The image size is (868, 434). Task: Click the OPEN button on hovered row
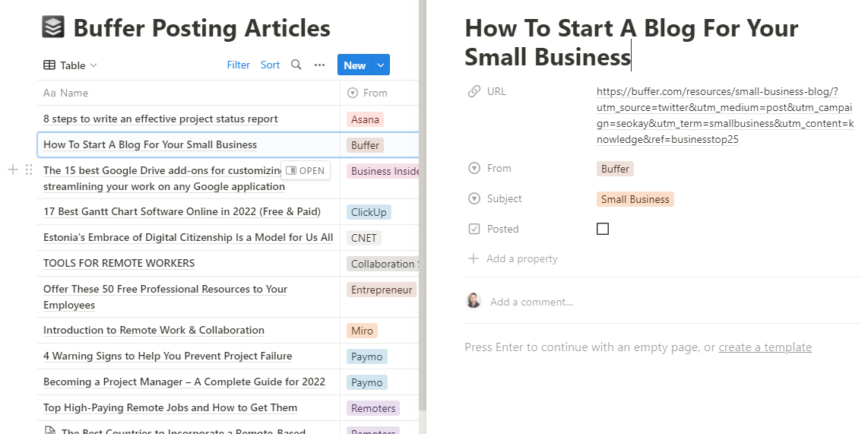306,170
